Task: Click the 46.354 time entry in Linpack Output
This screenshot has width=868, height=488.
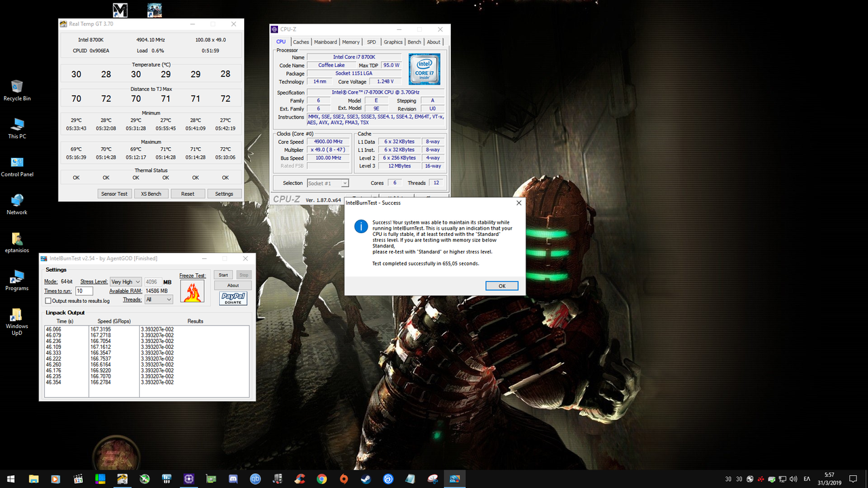Action: (x=54, y=382)
